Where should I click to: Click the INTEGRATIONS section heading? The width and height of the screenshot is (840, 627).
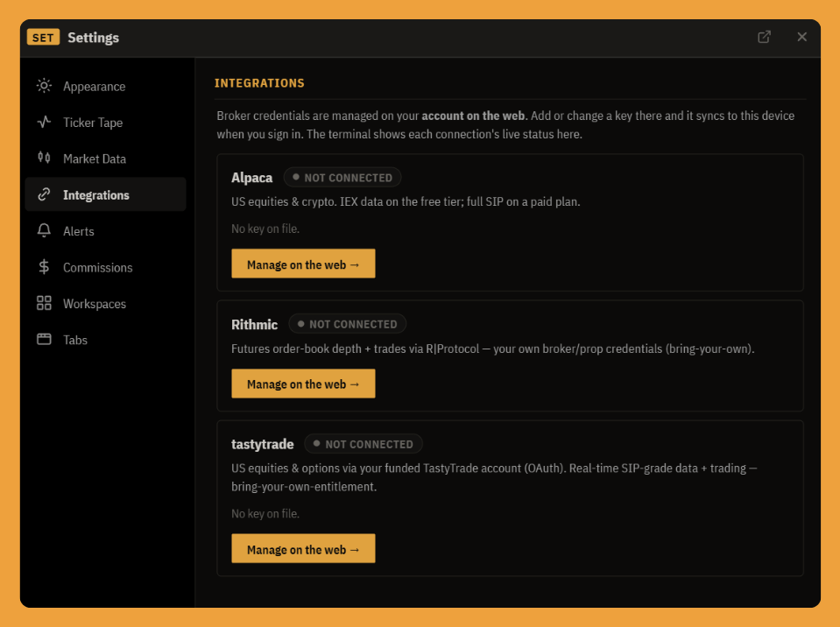259,83
